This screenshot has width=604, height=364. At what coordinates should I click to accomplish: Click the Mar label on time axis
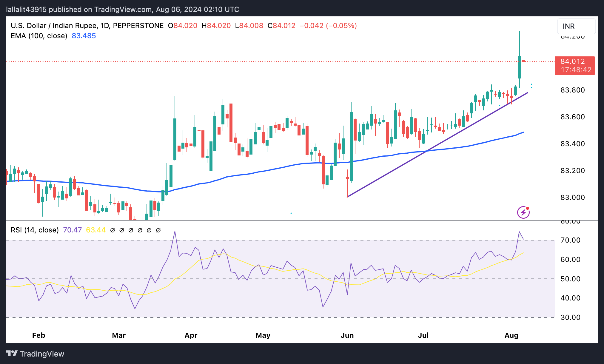tap(119, 335)
